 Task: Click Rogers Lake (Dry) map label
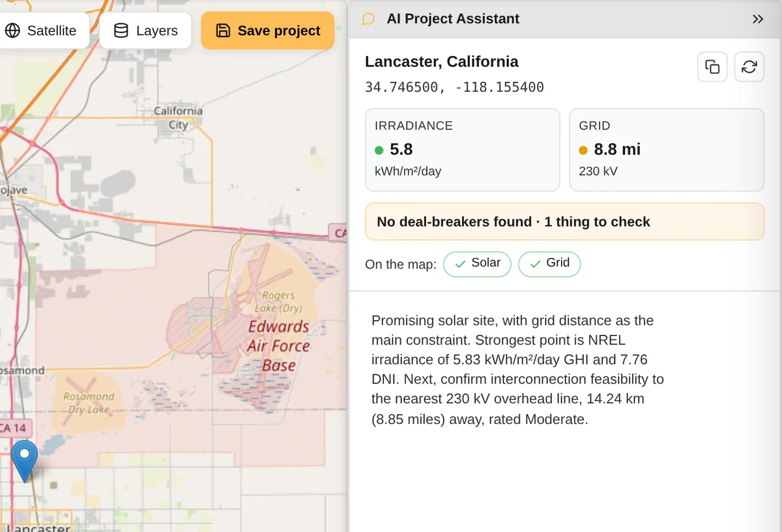tap(278, 302)
